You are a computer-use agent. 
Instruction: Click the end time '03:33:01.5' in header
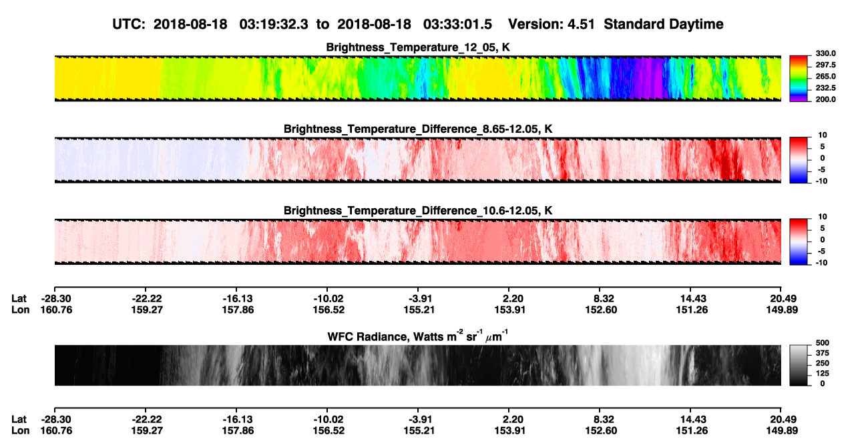click(458, 24)
